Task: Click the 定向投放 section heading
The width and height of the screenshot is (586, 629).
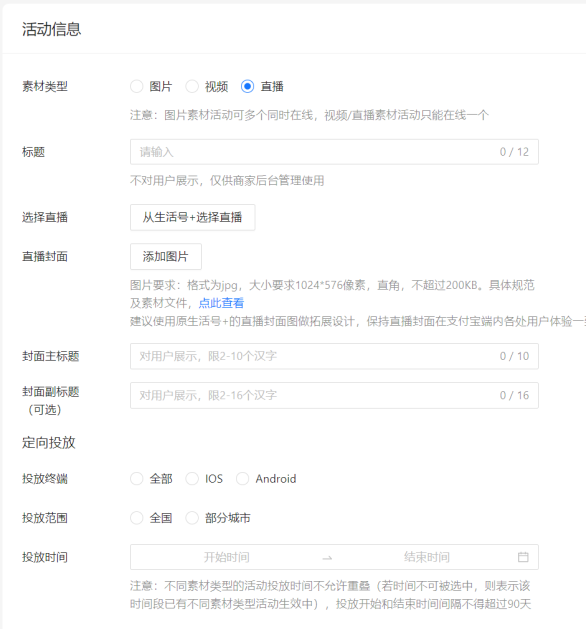Action: click(49, 442)
